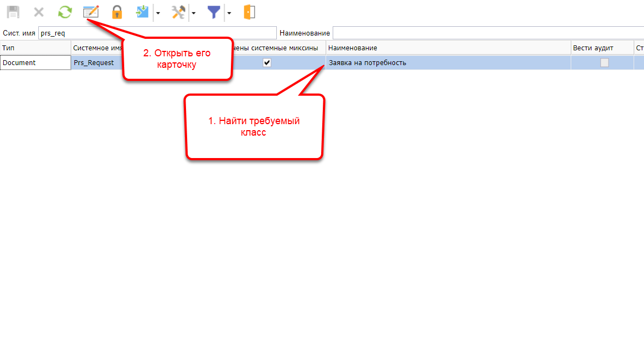Expand the dropdown arrow beside tools icon
644x350 pixels.
pos(193,13)
